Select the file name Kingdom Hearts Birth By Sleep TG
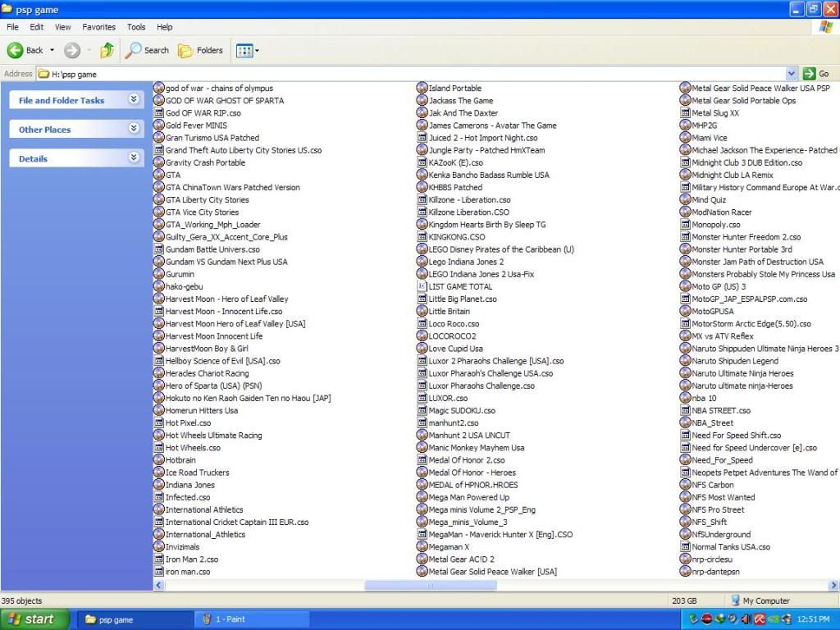840x630 pixels. click(x=487, y=225)
